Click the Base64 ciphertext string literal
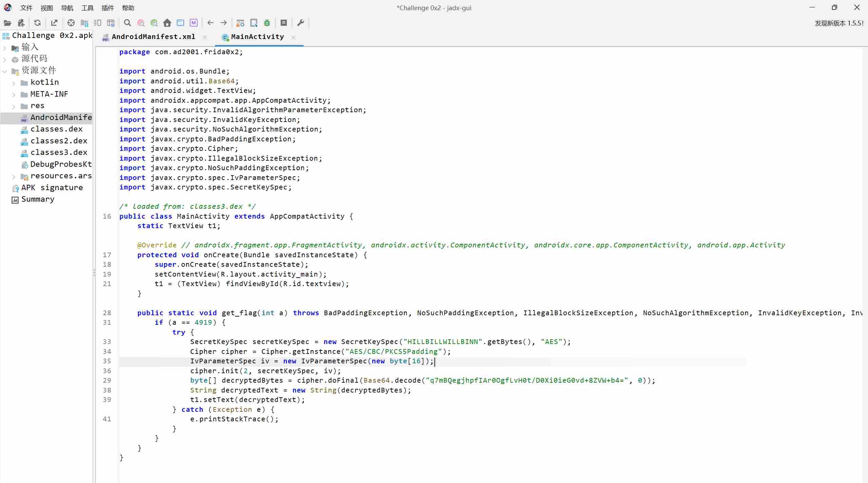Screen dimensions: 868x483 pos(527,380)
